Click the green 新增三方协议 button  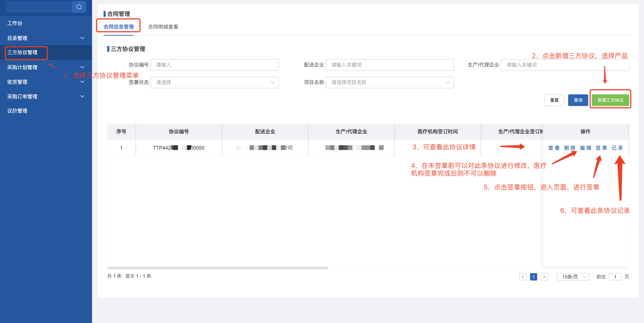pos(610,100)
